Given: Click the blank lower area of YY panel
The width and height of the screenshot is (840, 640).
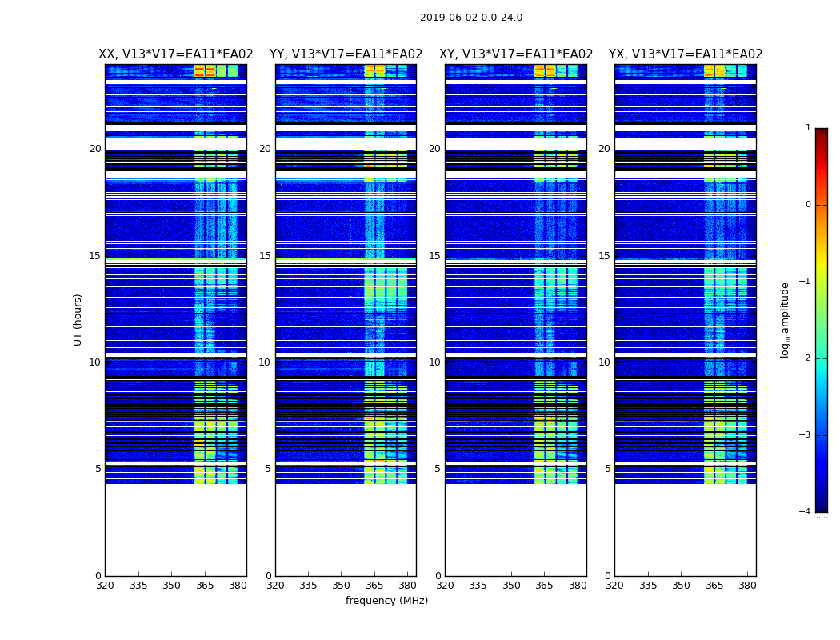Looking at the screenshot, I should (x=346, y=530).
